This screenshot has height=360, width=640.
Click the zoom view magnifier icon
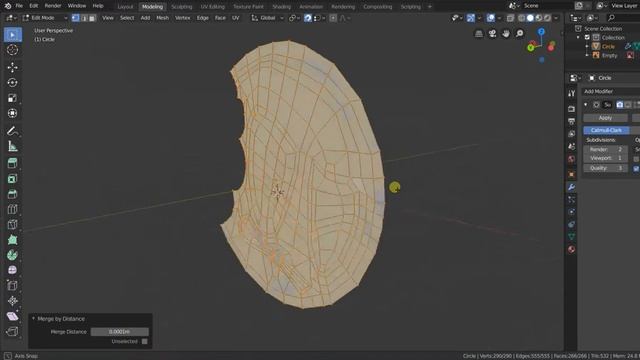click(x=519, y=33)
